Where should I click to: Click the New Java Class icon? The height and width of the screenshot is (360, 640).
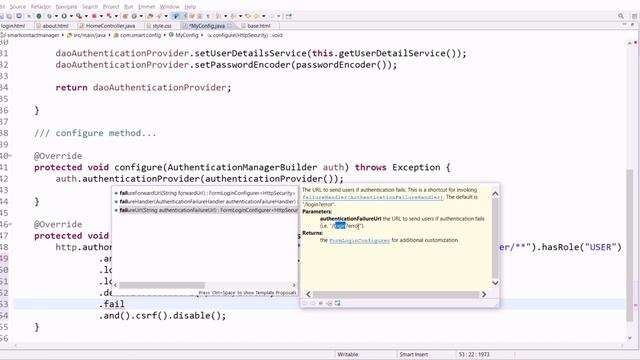coord(134,16)
